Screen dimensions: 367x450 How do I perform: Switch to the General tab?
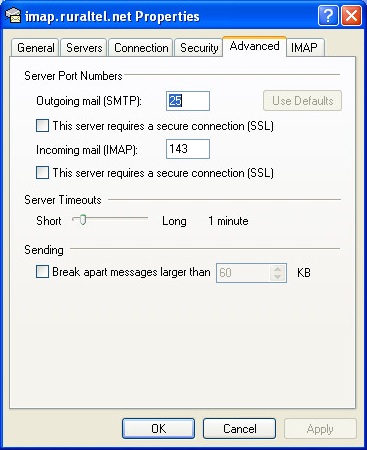(35, 48)
